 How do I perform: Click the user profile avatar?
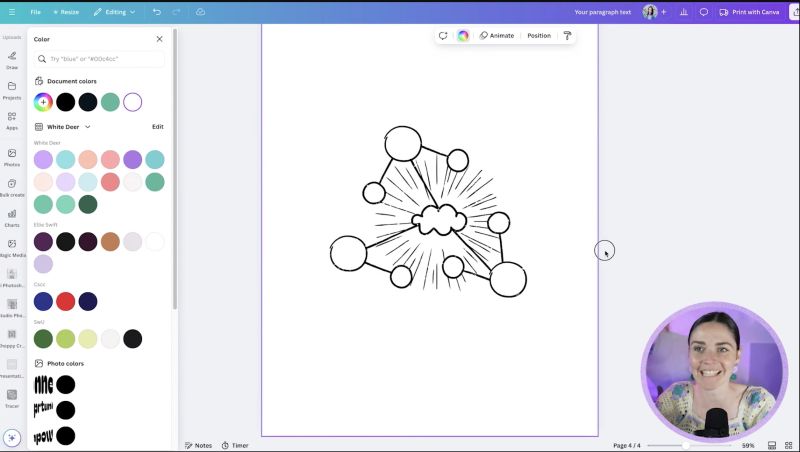[649, 12]
